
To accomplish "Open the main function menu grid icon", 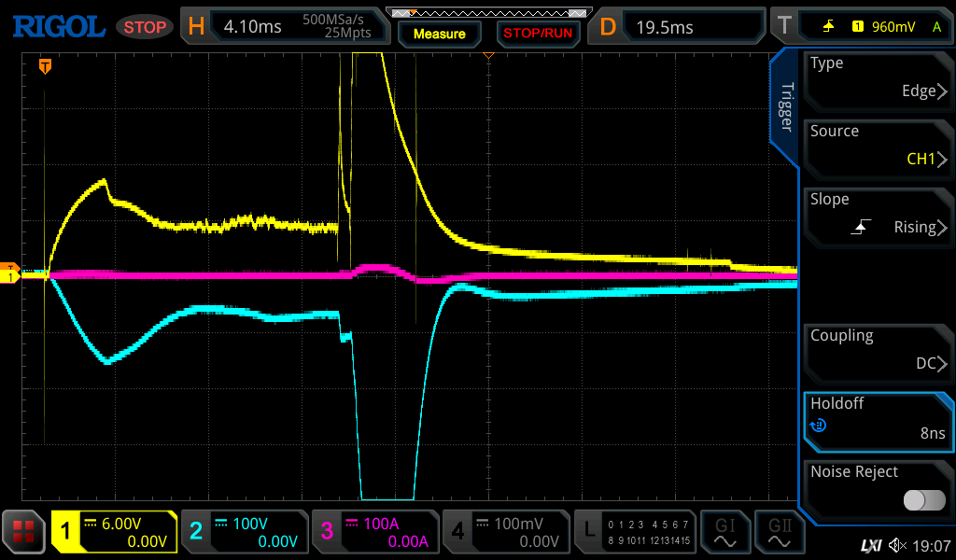I will [x=24, y=532].
